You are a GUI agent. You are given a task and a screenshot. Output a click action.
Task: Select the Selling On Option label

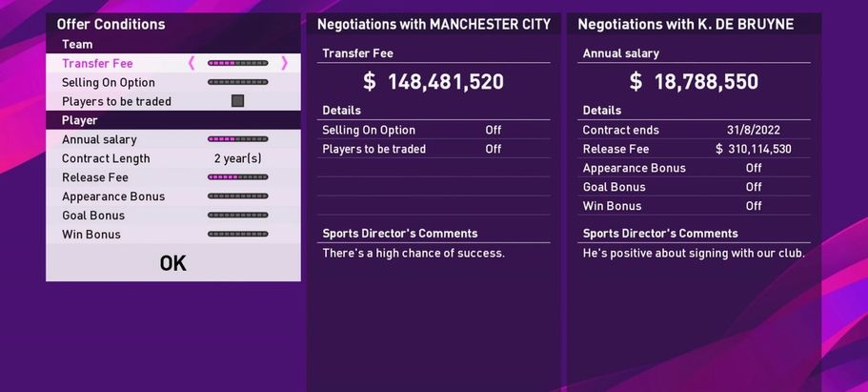(x=109, y=82)
